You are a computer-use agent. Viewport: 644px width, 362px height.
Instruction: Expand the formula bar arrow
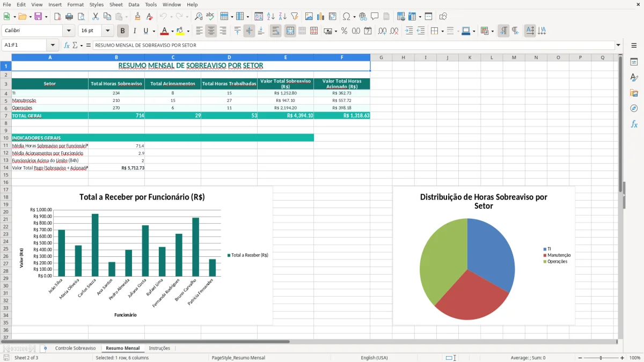[x=618, y=45]
